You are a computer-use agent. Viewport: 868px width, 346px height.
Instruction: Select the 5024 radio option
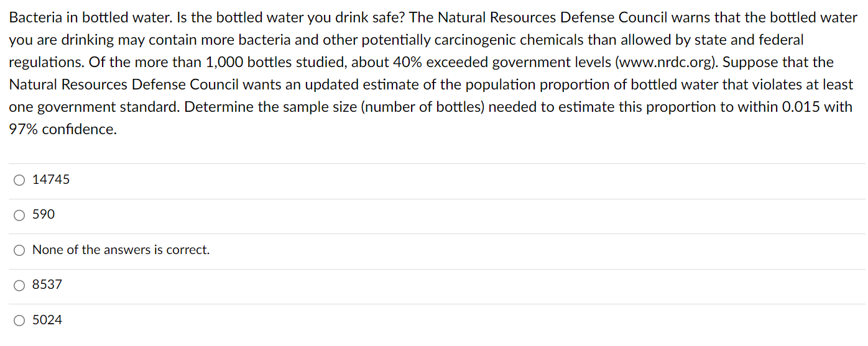tap(20, 321)
